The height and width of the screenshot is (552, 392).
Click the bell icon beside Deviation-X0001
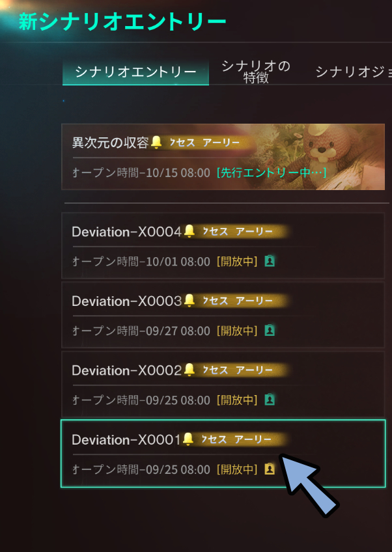[x=188, y=439]
